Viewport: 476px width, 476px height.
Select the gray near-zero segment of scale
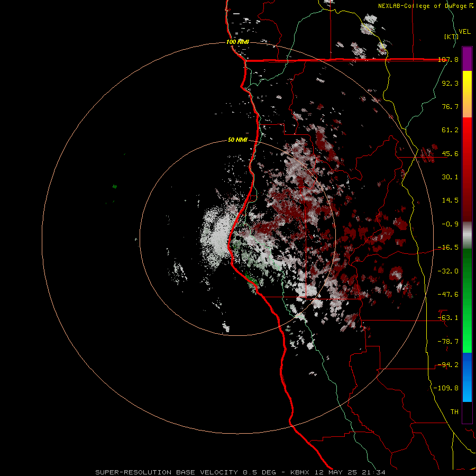tap(467, 235)
